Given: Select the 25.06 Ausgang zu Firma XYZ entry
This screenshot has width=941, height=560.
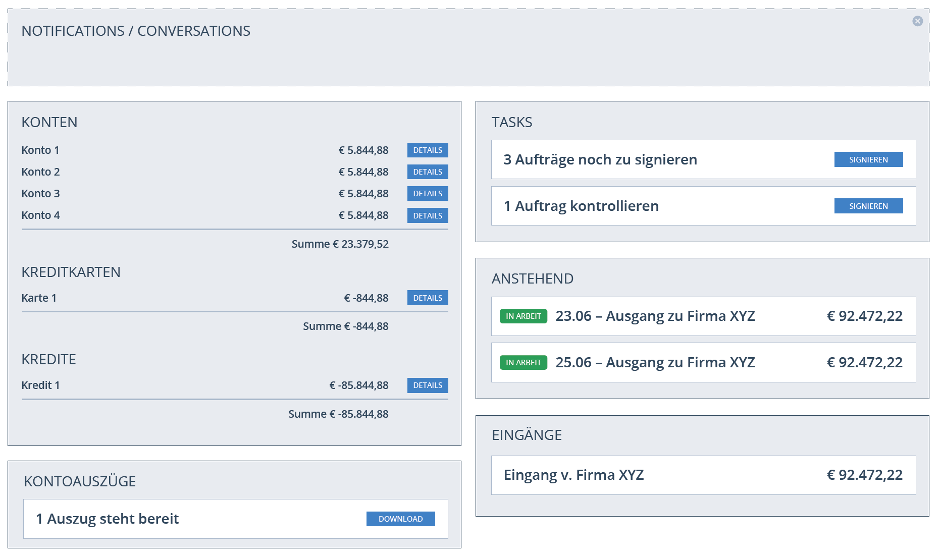Looking at the screenshot, I should click(655, 363).
